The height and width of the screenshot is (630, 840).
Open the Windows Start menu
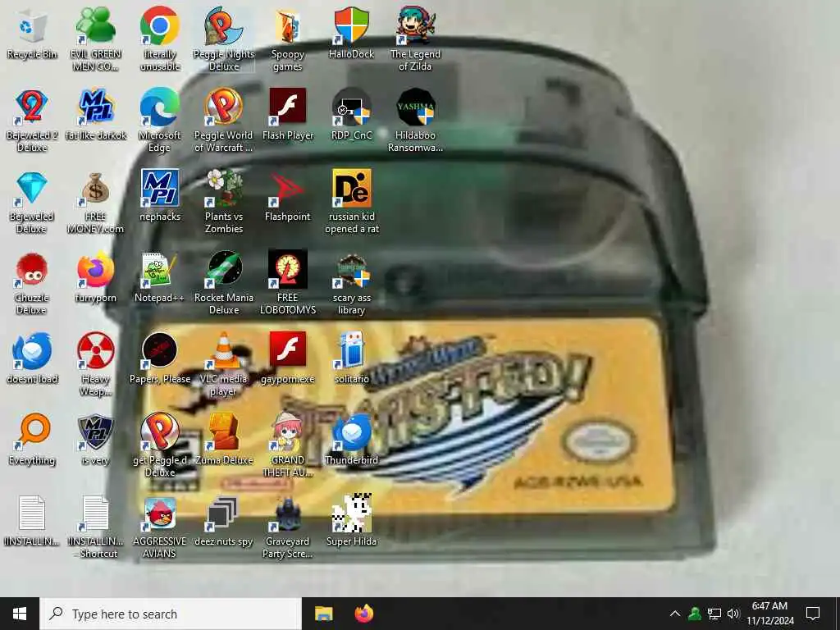click(20, 614)
